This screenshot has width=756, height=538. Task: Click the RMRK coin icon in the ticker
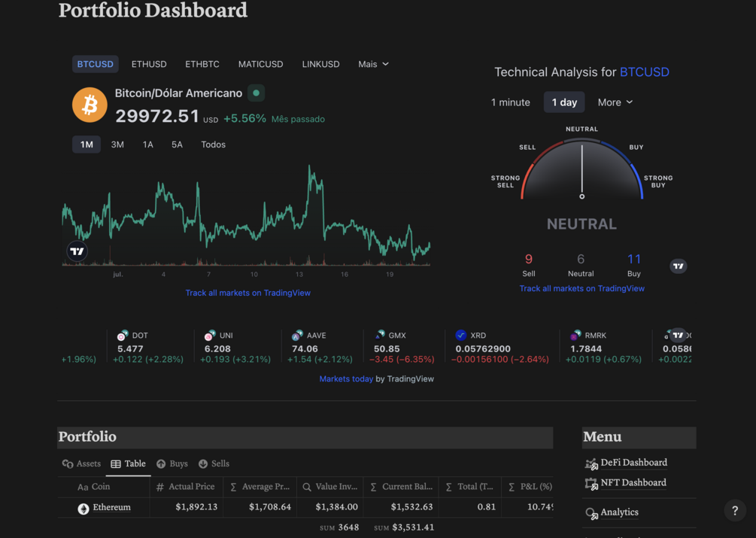tap(575, 335)
